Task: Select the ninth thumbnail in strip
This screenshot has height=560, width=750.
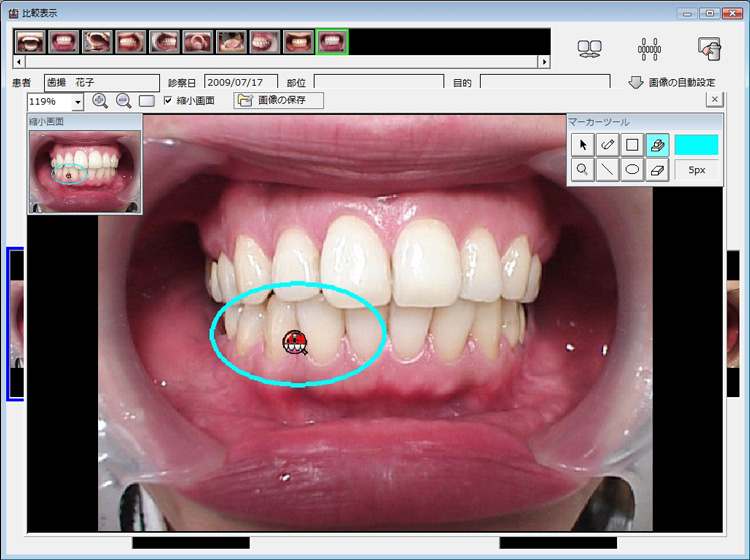Action: (298, 42)
